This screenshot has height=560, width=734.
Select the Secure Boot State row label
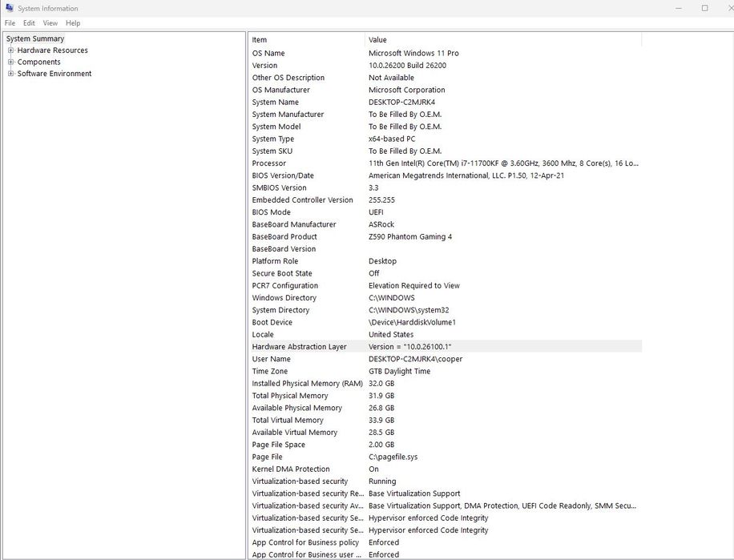pyautogui.click(x=282, y=273)
